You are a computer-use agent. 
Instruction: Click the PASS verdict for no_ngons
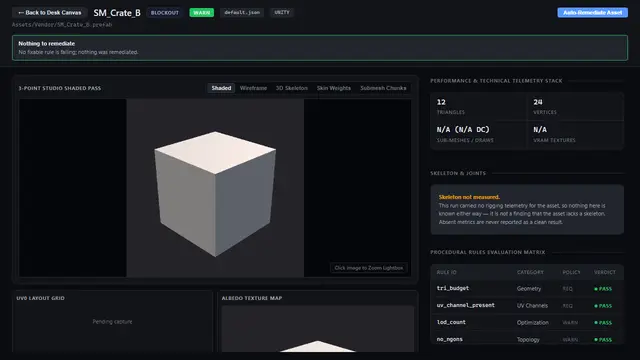point(603,340)
